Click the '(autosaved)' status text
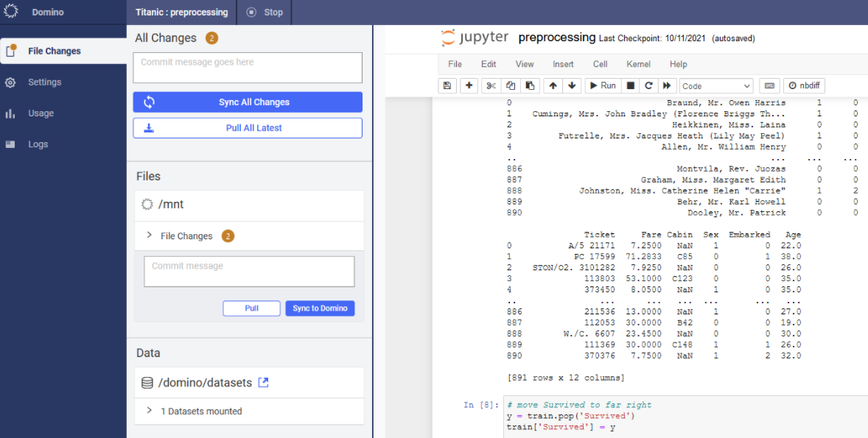Image resolution: width=868 pixels, height=438 pixels. (x=733, y=39)
